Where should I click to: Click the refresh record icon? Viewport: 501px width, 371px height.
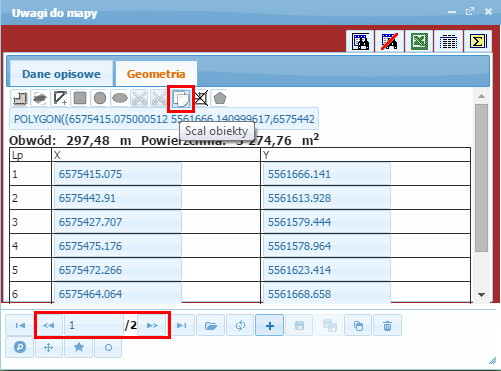point(240,325)
